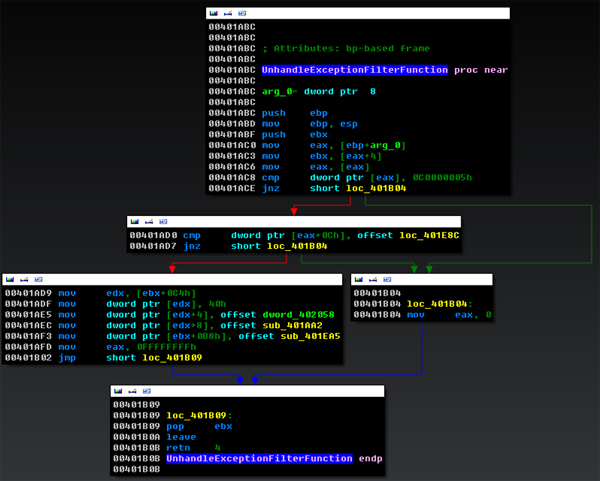Select the highlighted UnhandleExceptionFilterFunction proc name
This screenshot has width=600, height=481.
coord(355,70)
